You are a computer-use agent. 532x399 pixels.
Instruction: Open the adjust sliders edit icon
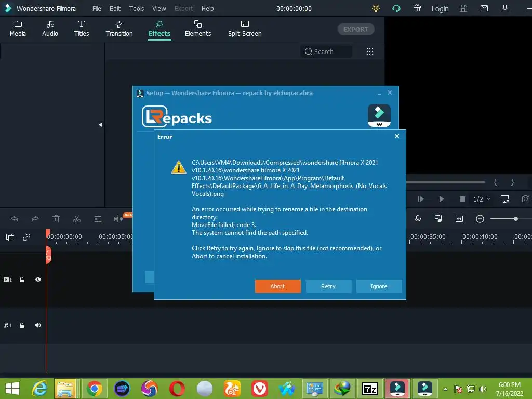click(98, 219)
